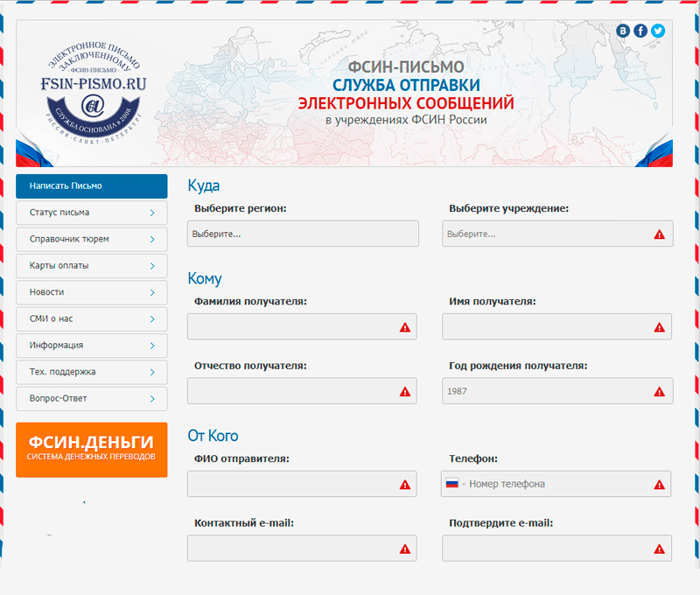
Task: Click warning icon in recipient name field
Action: click(659, 327)
